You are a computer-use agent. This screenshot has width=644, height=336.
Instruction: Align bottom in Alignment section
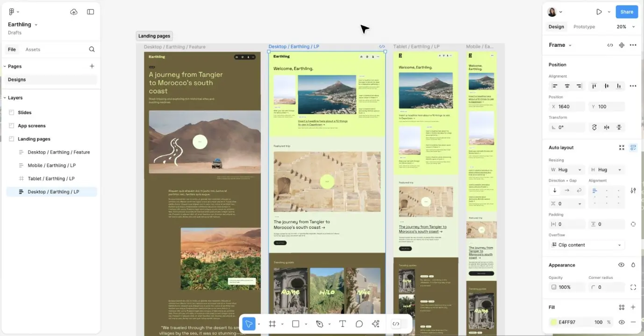coord(619,86)
